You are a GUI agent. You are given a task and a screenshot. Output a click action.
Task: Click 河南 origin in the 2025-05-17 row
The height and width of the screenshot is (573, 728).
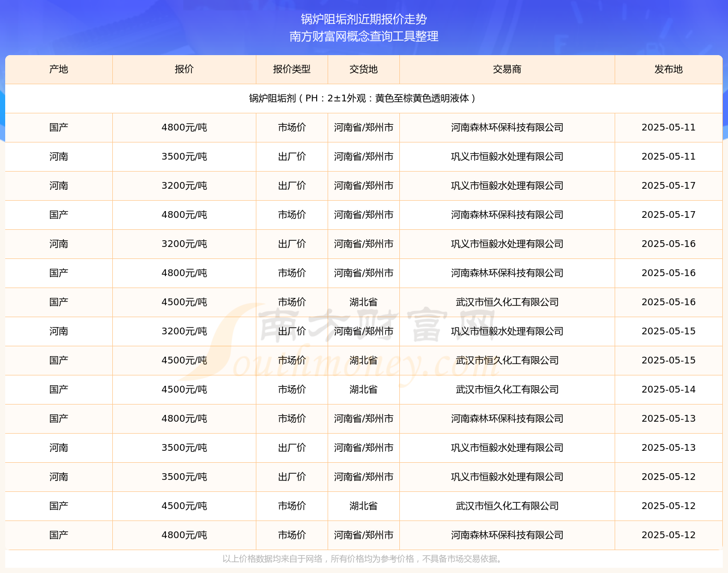59,186
